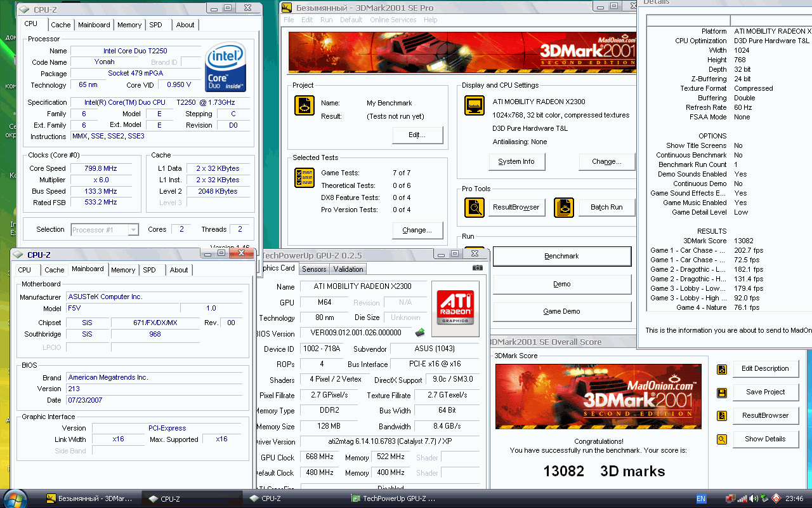Open the volume speaker tray icon

click(753, 499)
